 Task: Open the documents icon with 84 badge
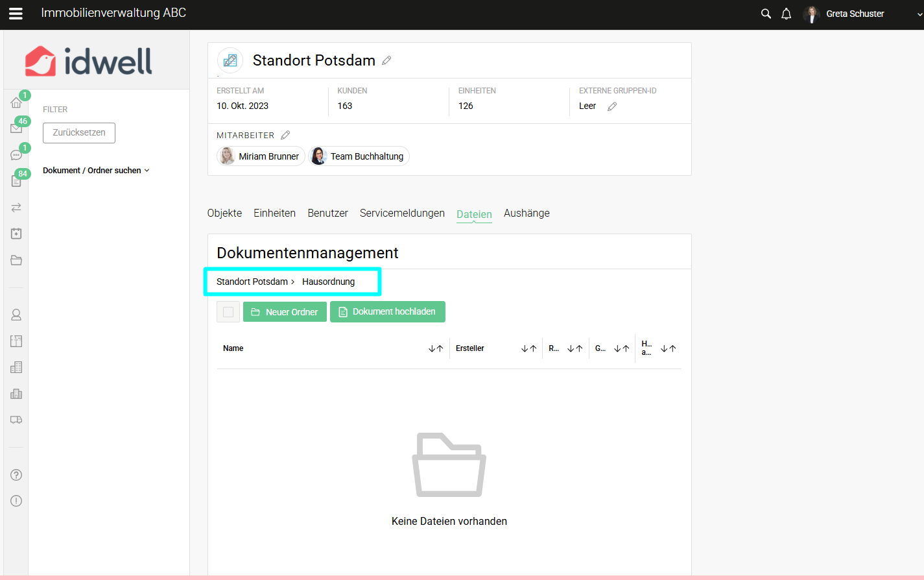(16, 181)
